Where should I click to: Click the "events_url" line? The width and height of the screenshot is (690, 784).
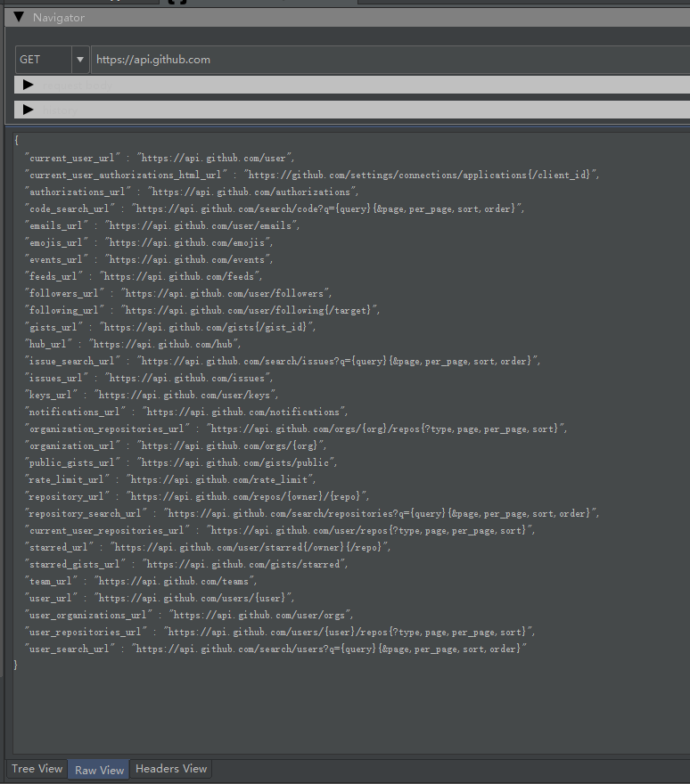(149, 260)
